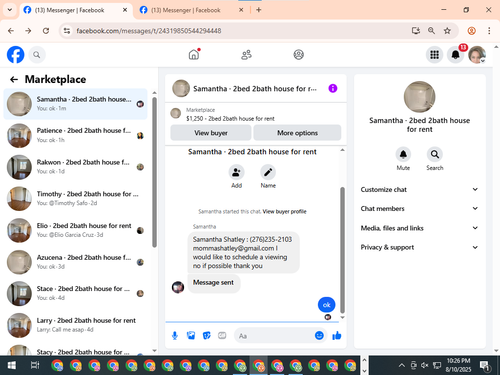This screenshot has height=375, width=500.
Task: Open the Friends icon in top navigation
Action: click(246, 55)
